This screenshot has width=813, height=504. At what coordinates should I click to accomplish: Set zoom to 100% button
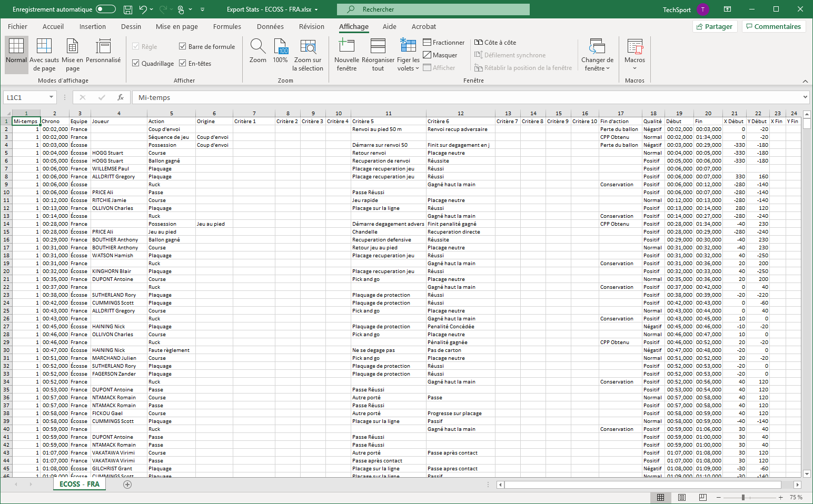pyautogui.click(x=281, y=52)
